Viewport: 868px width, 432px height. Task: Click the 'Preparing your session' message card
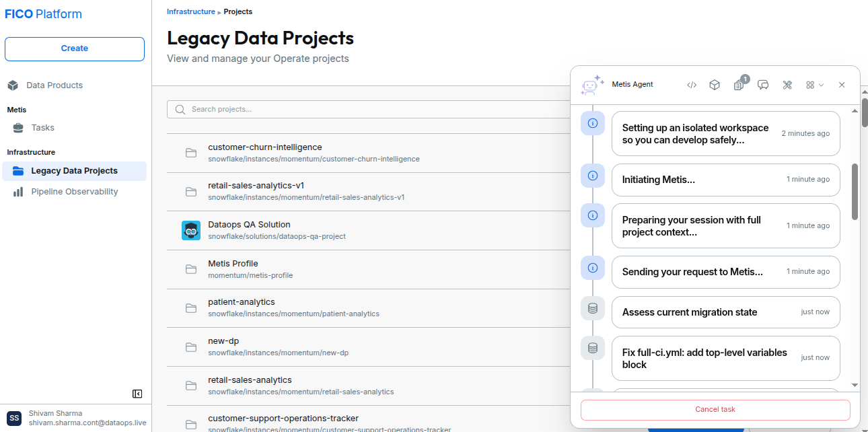(726, 225)
